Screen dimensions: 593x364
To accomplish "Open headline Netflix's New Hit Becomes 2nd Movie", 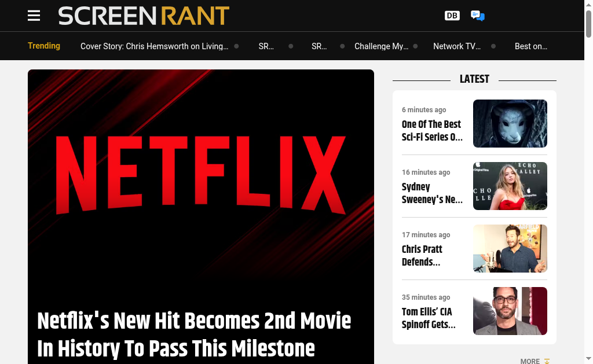I will (x=195, y=334).
